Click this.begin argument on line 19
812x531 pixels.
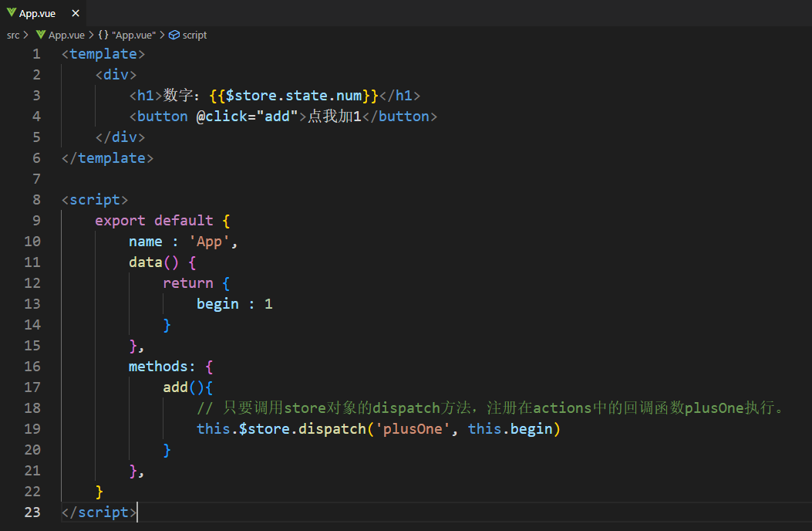coord(510,429)
